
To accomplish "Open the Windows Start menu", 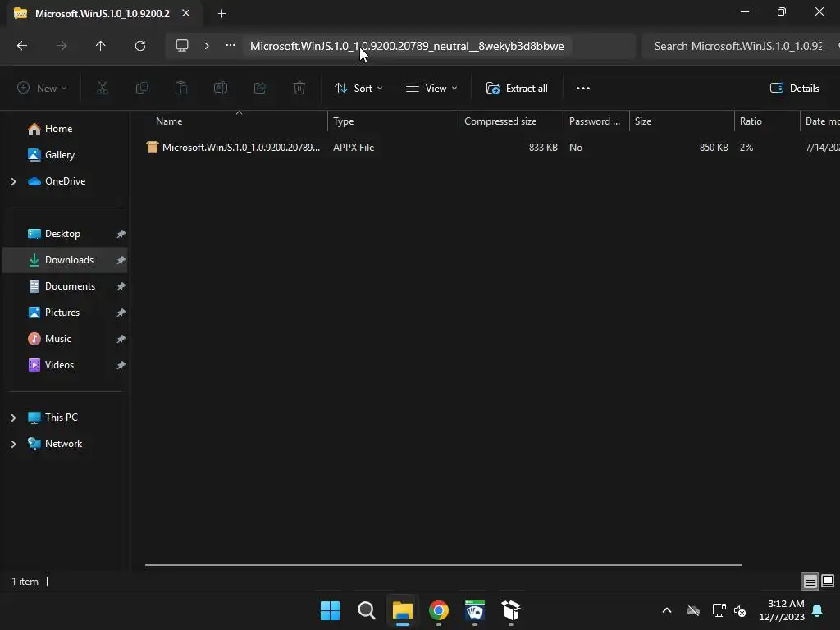I will [x=330, y=610].
